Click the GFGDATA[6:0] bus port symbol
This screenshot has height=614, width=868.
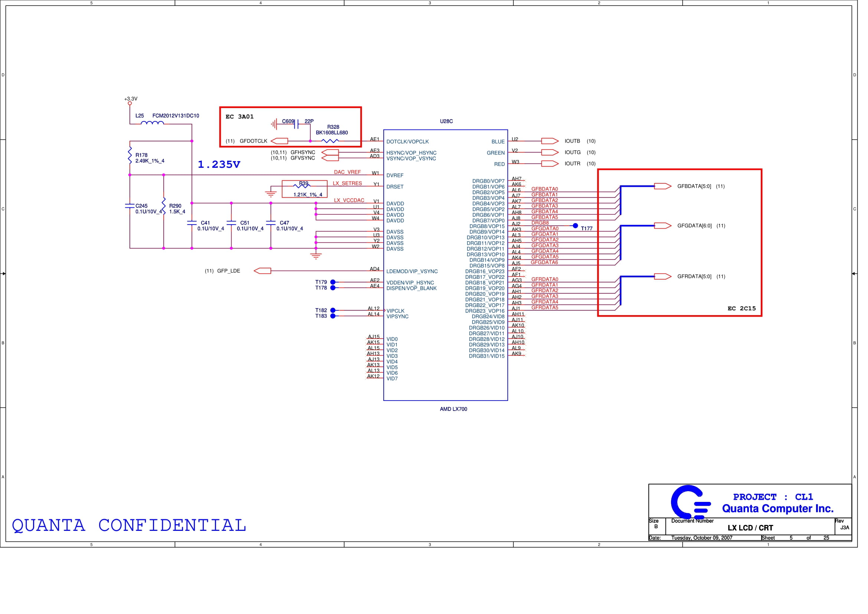click(x=663, y=226)
